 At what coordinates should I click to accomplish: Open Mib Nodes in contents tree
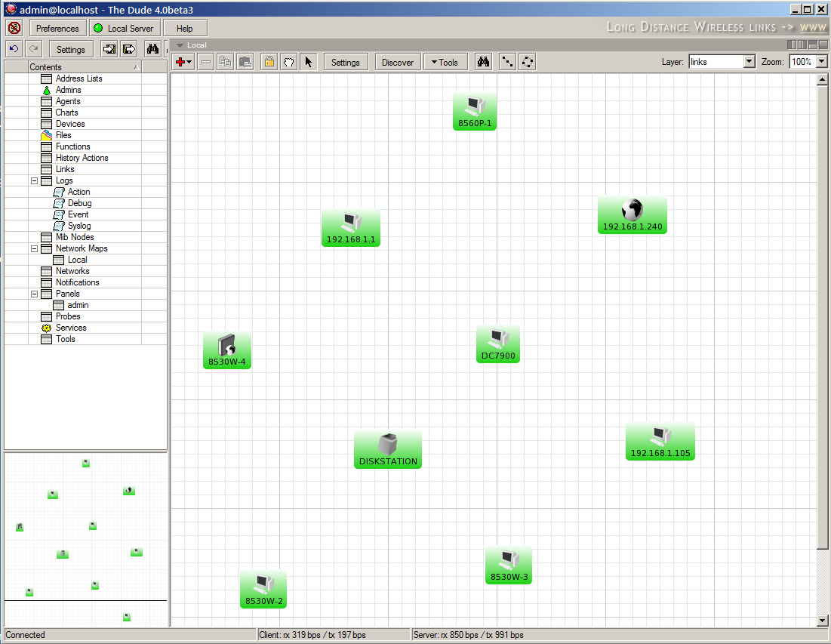point(75,238)
